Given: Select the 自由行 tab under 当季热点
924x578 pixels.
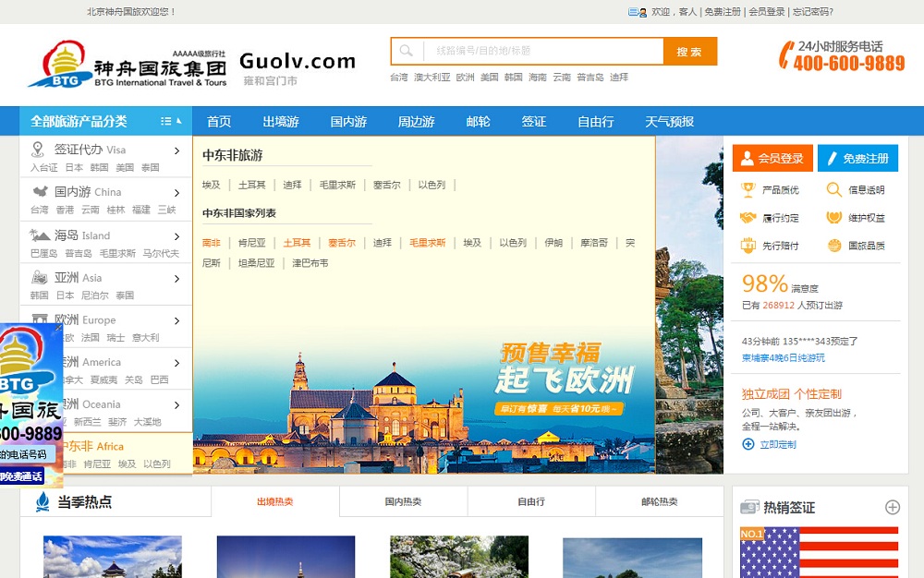Looking at the screenshot, I should tap(531, 502).
